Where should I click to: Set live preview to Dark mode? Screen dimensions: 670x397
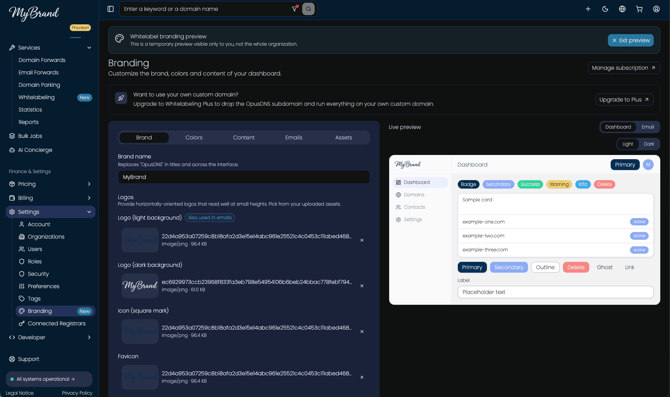click(x=649, y=144)
